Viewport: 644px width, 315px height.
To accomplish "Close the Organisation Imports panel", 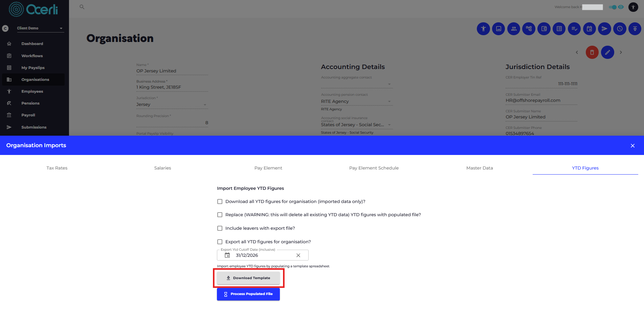I will coord(632,145).
